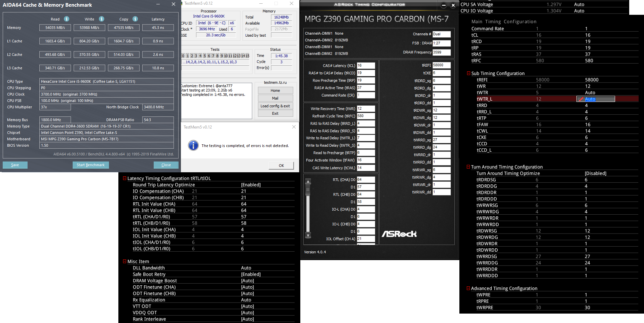Select the Command Rate row in Main Timing Configuration
644x323 pixels.
[555, 29]
